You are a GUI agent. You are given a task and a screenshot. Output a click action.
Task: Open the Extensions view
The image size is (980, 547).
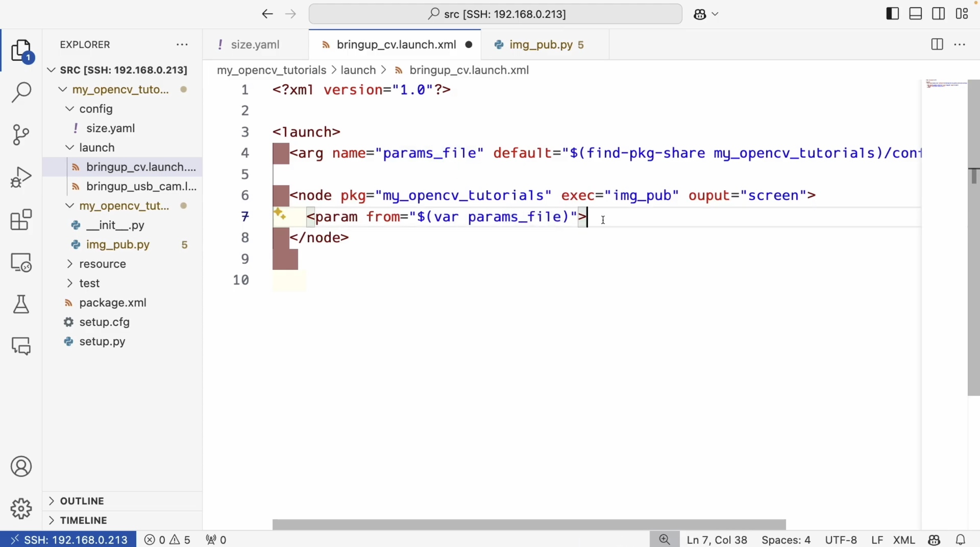click(x=21, y=220)
